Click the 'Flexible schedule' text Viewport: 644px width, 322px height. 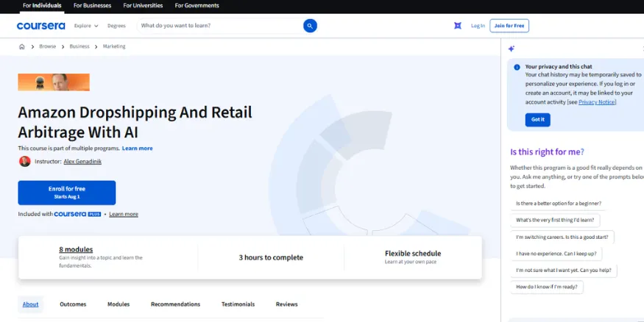[x=413, y=254]
